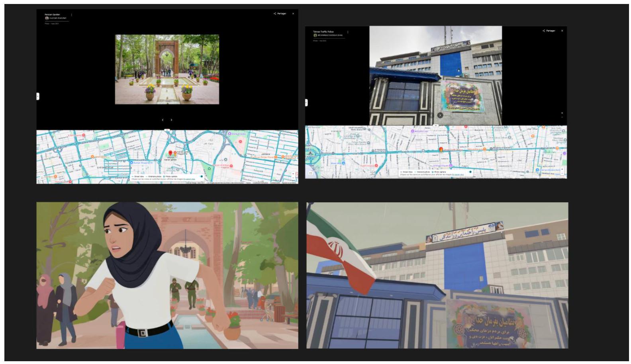Viewport: 631px width, 364px height.
Task: Select the red Persian Garden map pin
Action: (x=170, y=153)
